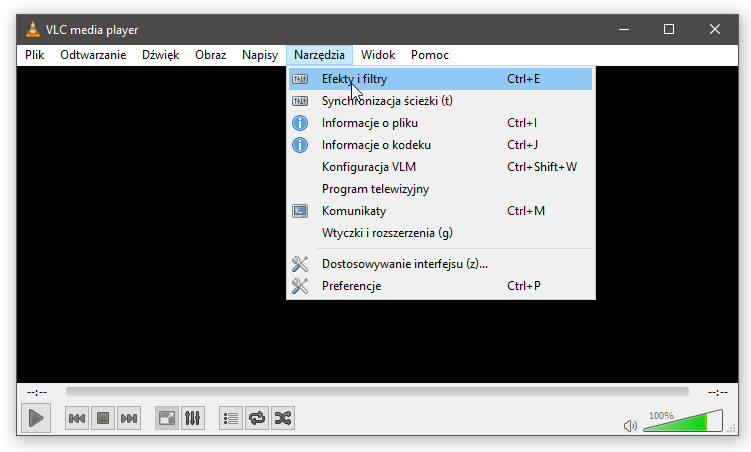The image size is (751, 452).
Task: Click the window resize grip corner
Action: pos(731,428)
